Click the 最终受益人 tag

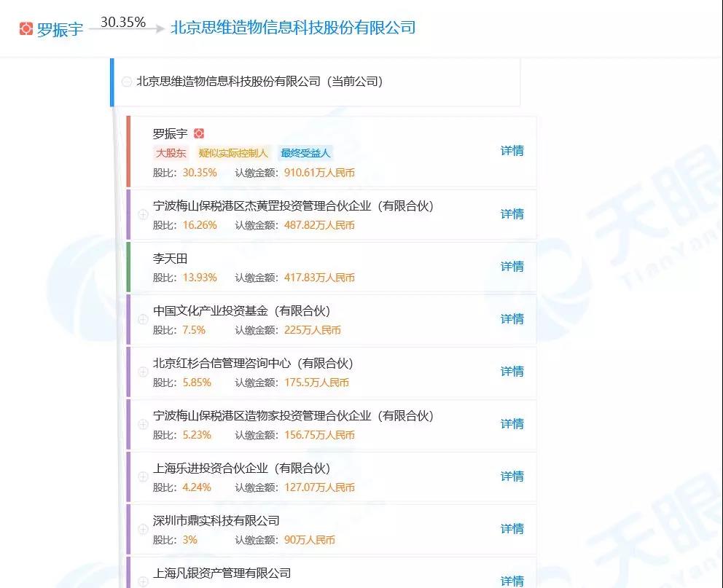click(x=305, y=153)
